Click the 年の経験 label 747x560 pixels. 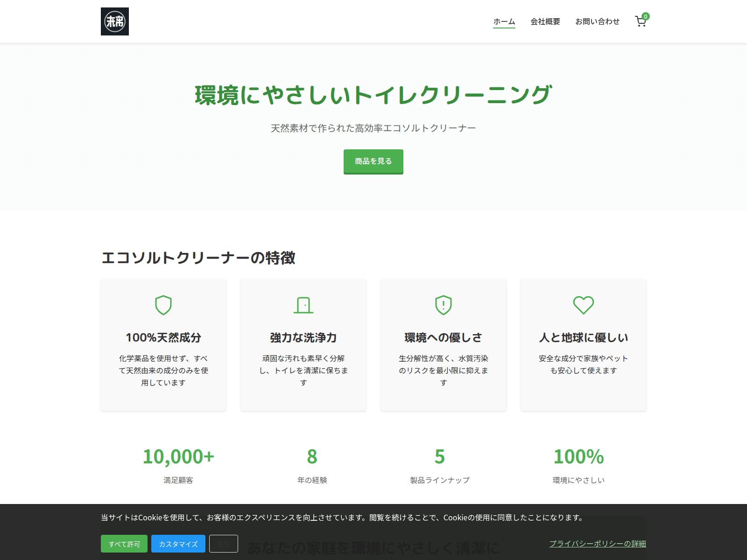312,480
